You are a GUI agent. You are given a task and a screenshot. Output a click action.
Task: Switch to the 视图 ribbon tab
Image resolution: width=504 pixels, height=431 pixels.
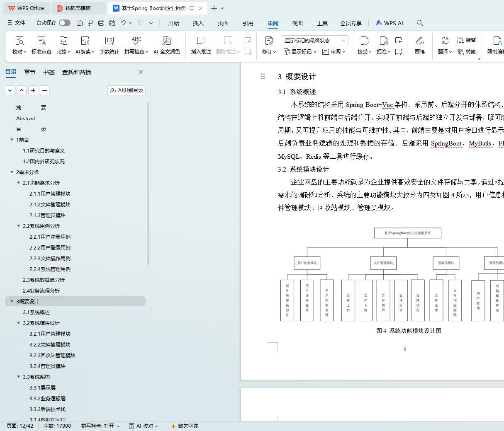coord(297,23)
